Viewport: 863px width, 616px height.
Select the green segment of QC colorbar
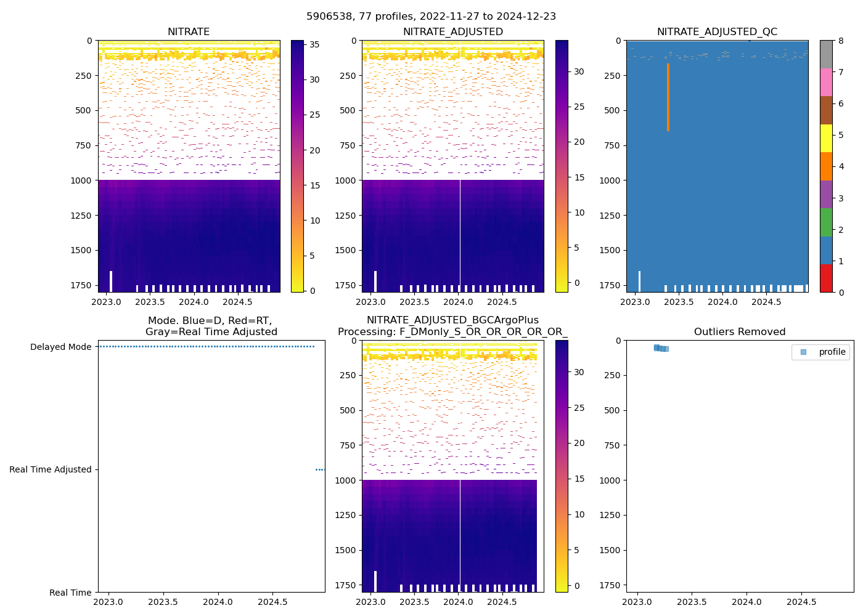click(826, 222)
